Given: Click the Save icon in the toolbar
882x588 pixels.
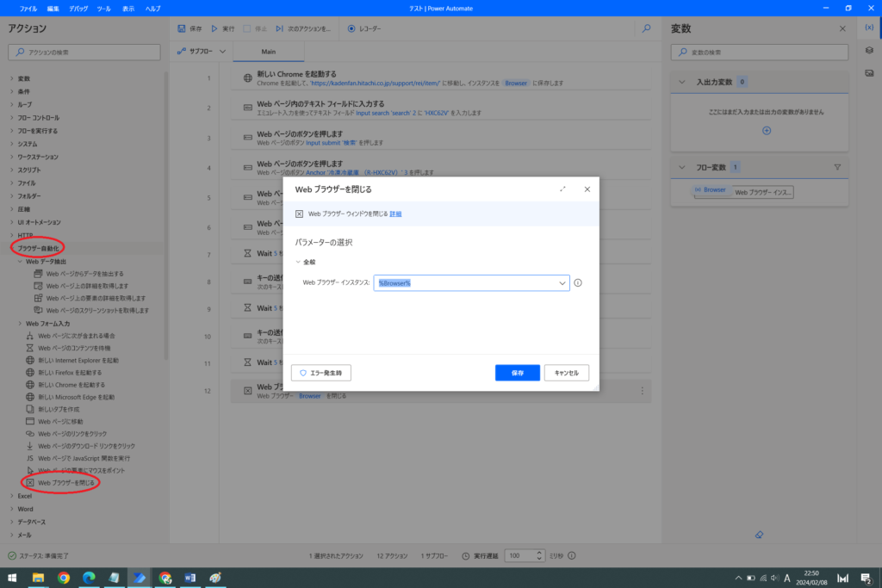Looking at the screenshot, I should coord(181,28).
